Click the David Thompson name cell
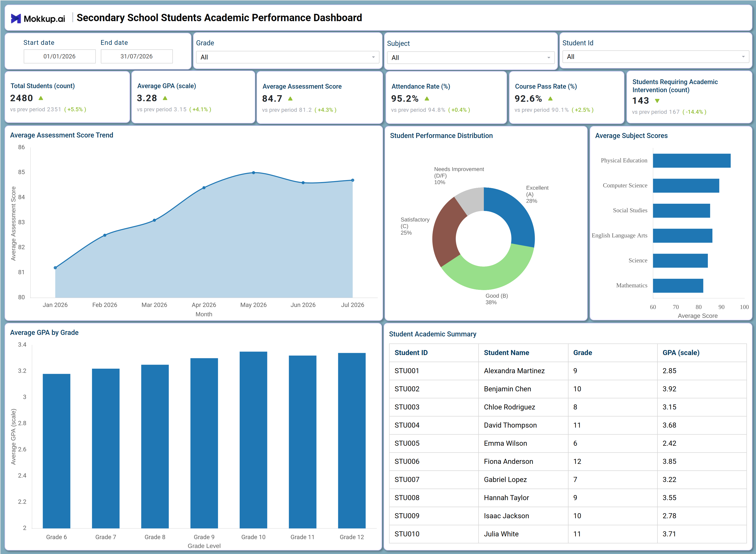 (523, 425)
